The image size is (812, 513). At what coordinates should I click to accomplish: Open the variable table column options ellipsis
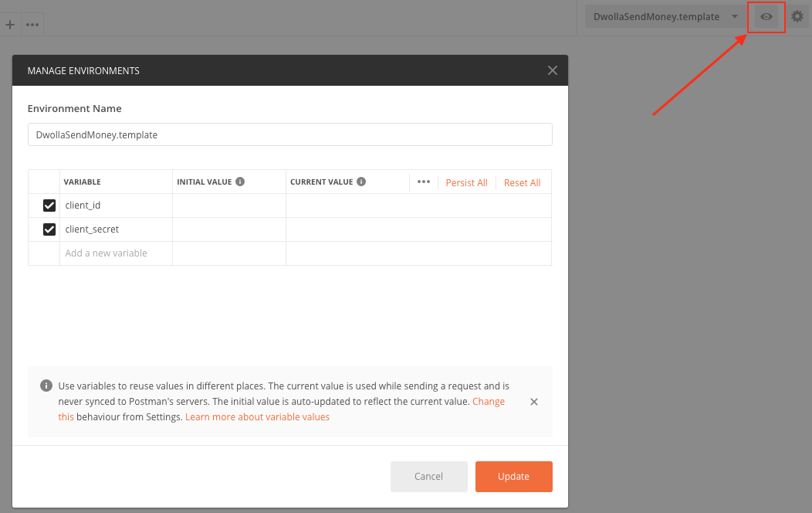tap(423, 182)
